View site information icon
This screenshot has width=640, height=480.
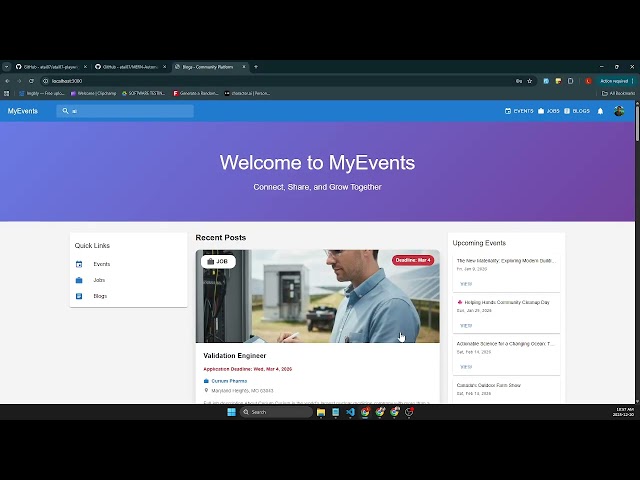click(x=46, y=81)
